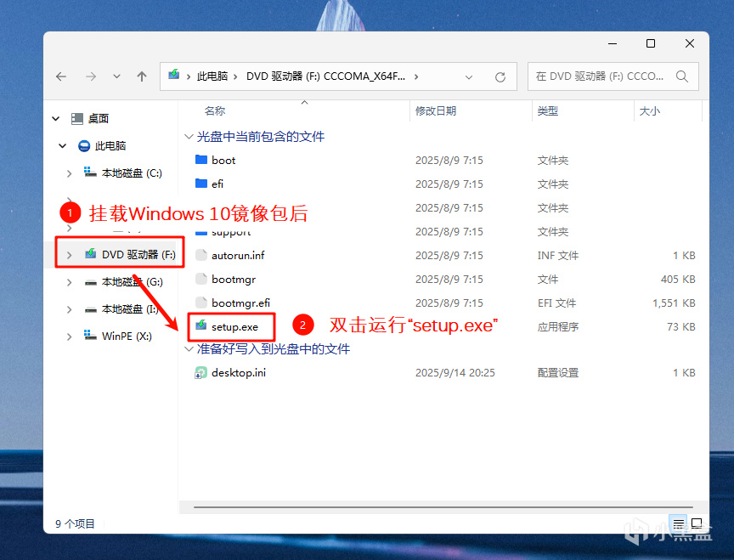Click INF 文件 type cell
The width and height of the screenshot is (734, 560).
pos(558,255)
